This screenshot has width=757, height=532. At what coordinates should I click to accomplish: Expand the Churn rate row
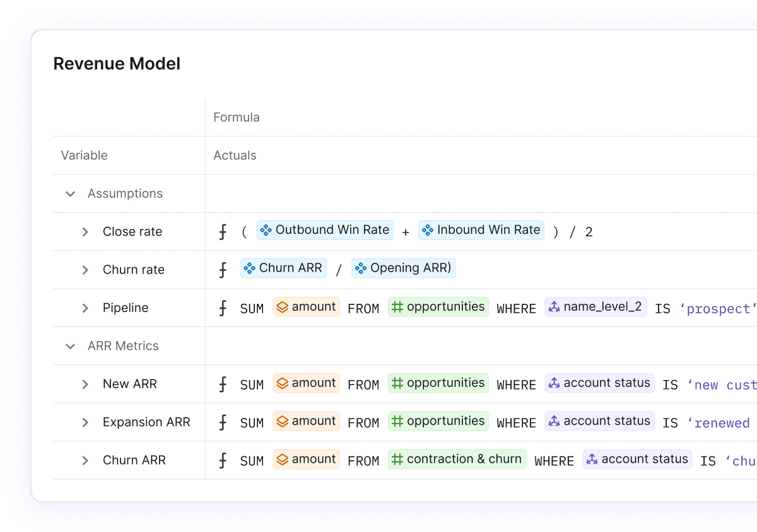[x=86, y=269]
